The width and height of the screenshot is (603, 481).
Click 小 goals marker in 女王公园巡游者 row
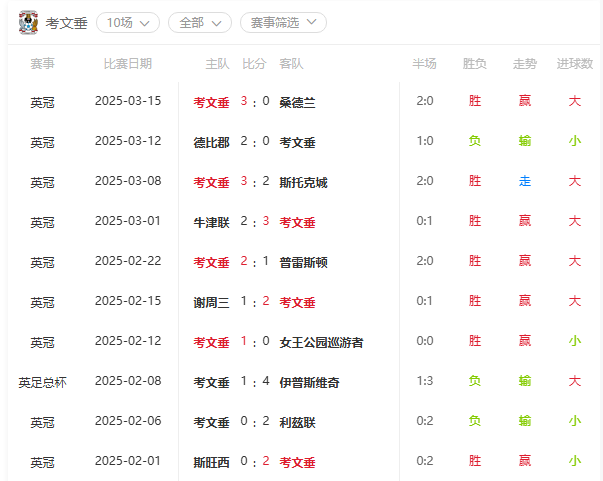575,341
